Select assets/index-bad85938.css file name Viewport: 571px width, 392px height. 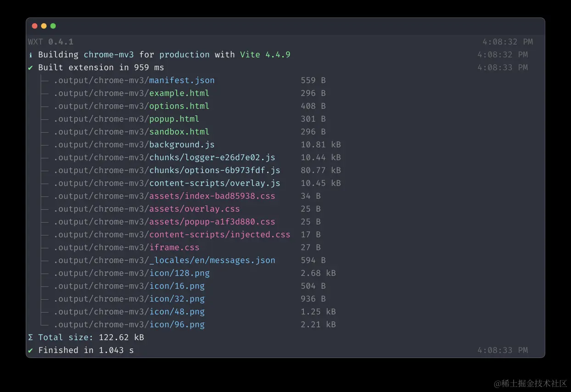point(212,196)
